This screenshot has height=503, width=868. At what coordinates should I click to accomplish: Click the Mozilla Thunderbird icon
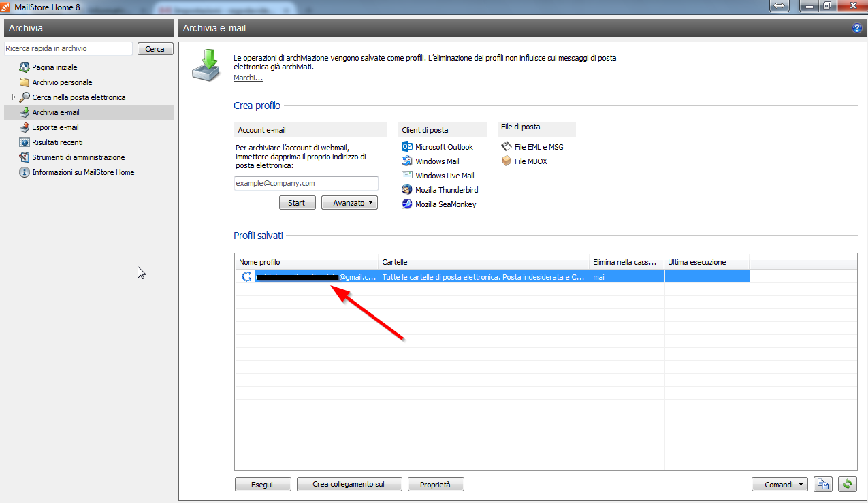pos(407,190)
